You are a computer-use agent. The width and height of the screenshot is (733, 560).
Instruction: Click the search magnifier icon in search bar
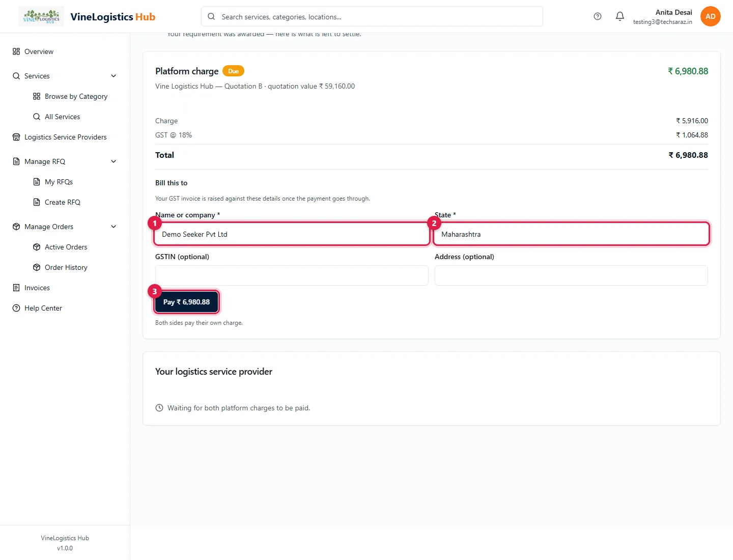coord(211,16)
